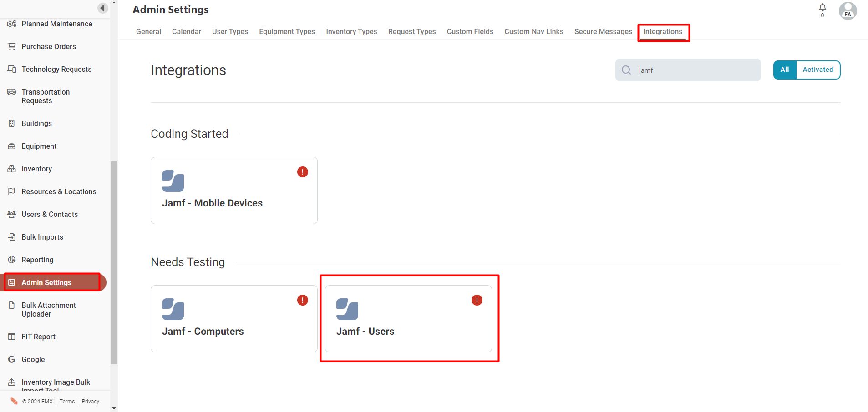Click the Jamf logo on Mobile Devices card
868x412 pixels.
pos(173,181)
